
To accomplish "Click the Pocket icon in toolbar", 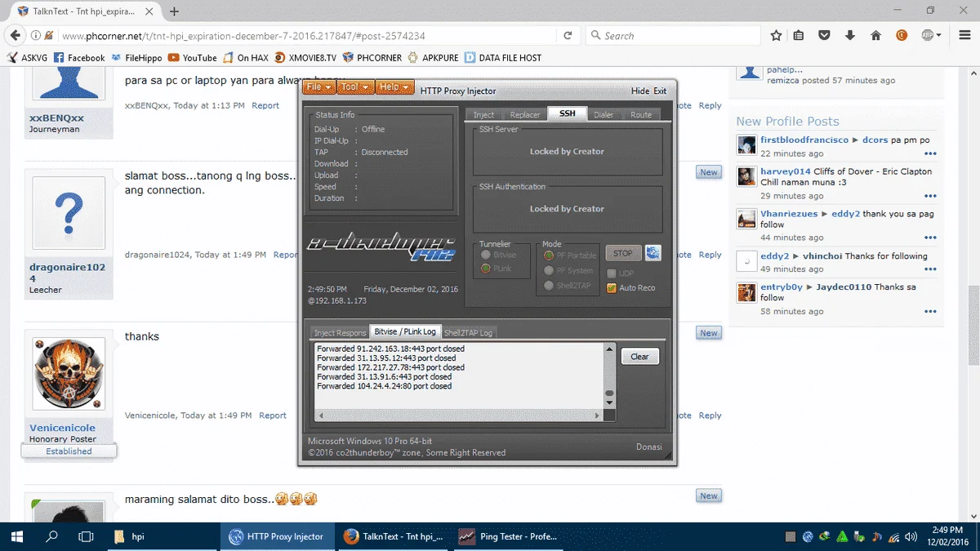I will coord(825,36).
